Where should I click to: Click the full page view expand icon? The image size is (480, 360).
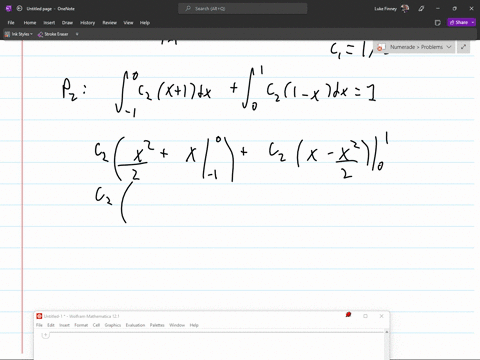(463, 47)
